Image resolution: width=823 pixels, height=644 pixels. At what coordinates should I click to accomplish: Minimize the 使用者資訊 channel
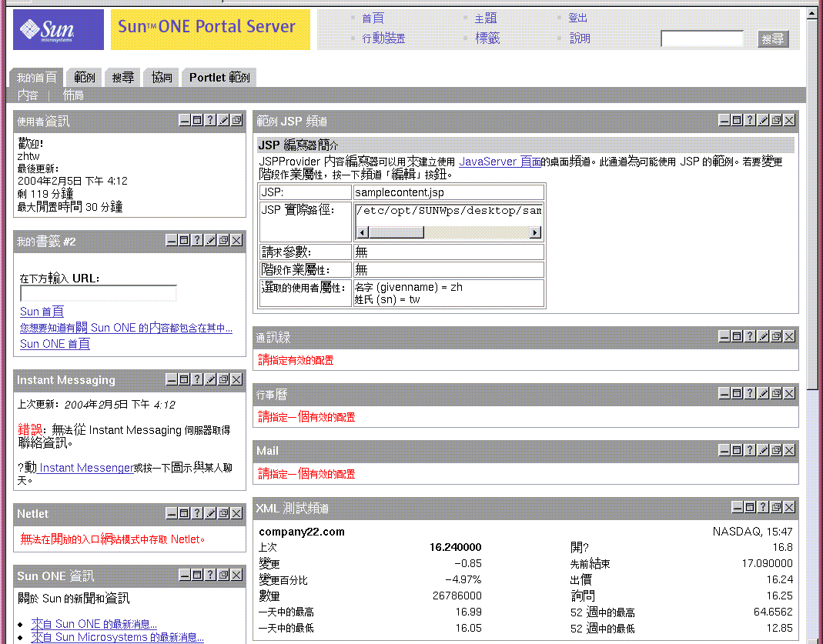[x=185, y=121]
